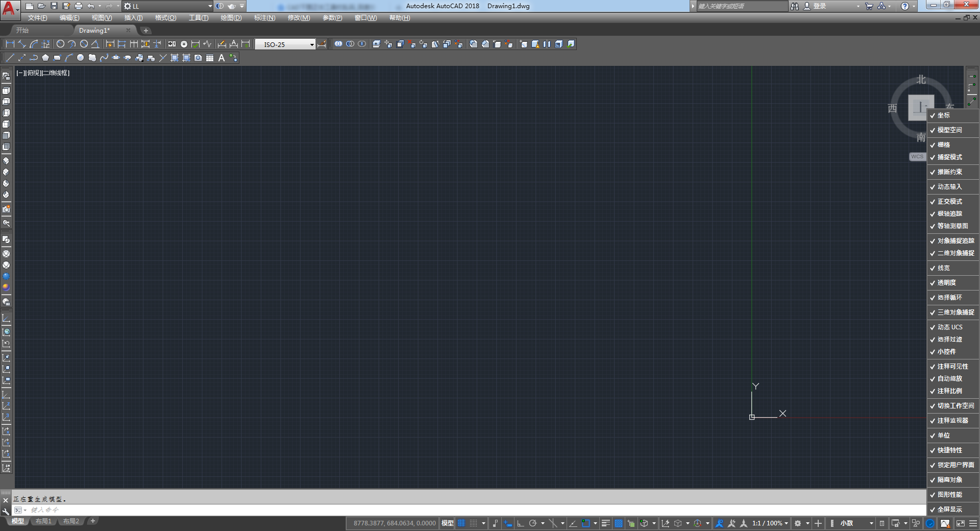The width and height of the screenshot is (980, 531).
Task: Click the solid Intersect icon
Action: coord(362,44)
